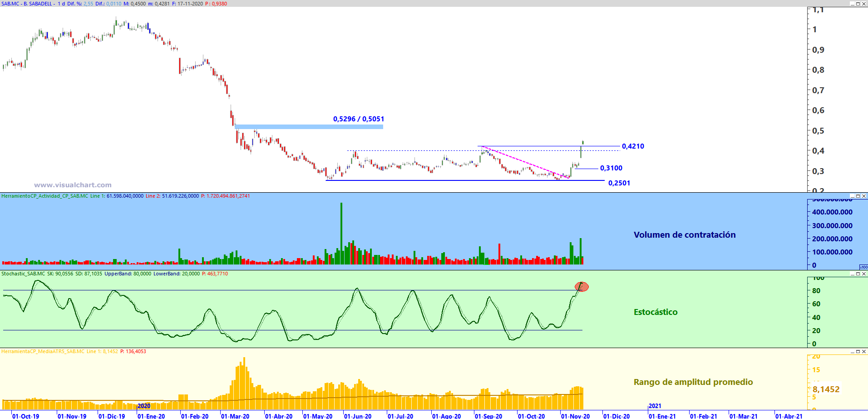Click the 400.000.000 volume axis label
This screenshot has width=868, height=419.
(x=833, y=212)
